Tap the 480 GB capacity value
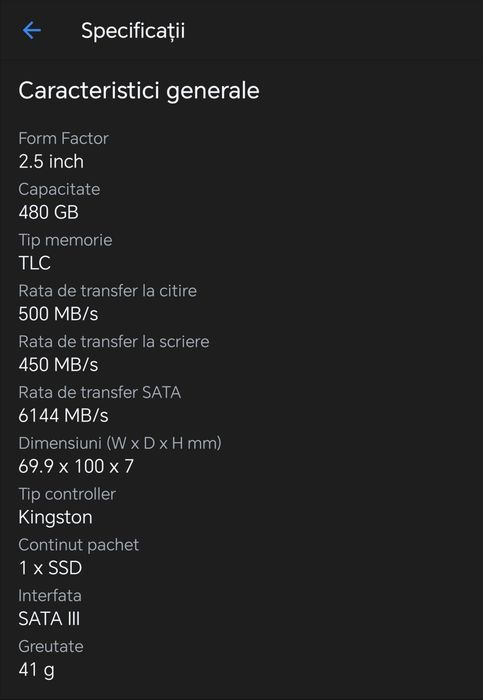483x700 pixels. click(48, 212)
